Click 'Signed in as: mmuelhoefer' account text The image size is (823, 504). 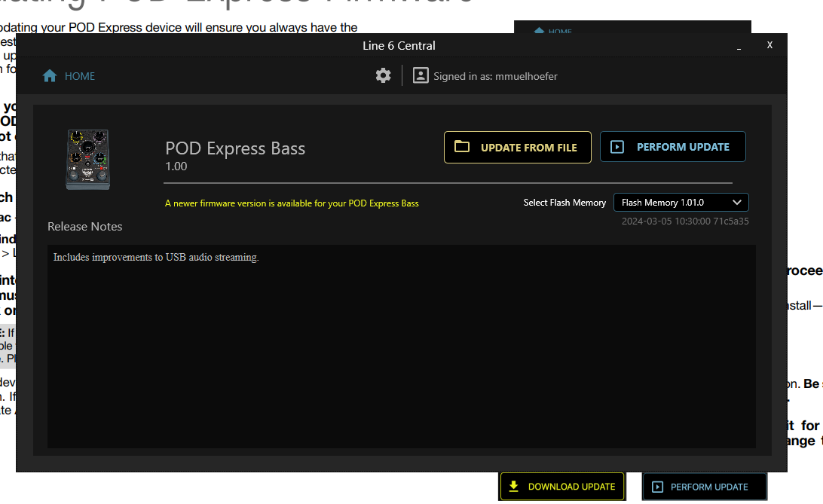pyautogui.click(x=495, y=76)
